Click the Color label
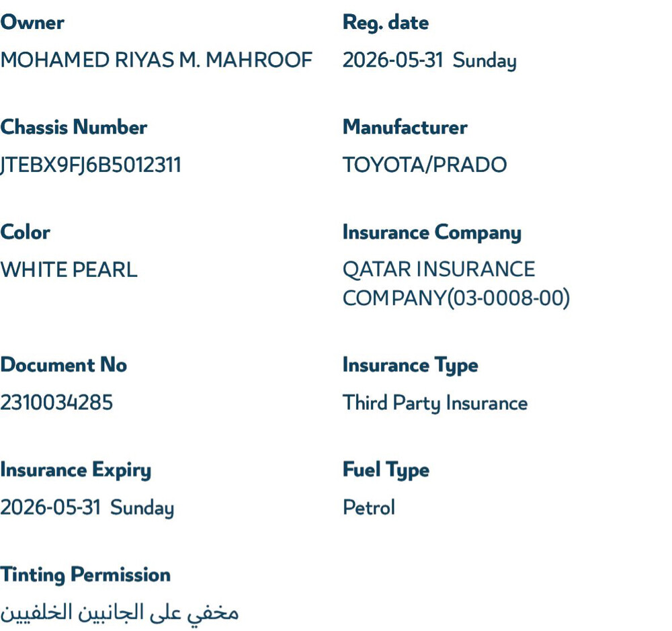This screenshot has width=672, height=631. click(x=26, y=233)
